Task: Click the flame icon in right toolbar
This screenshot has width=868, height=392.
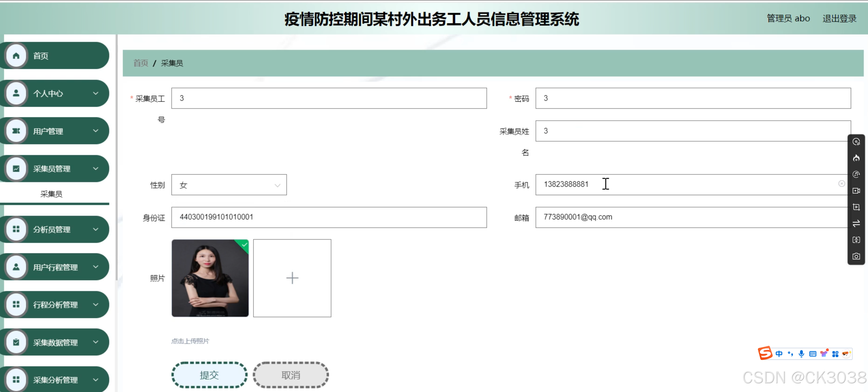Action: (856, 158)
